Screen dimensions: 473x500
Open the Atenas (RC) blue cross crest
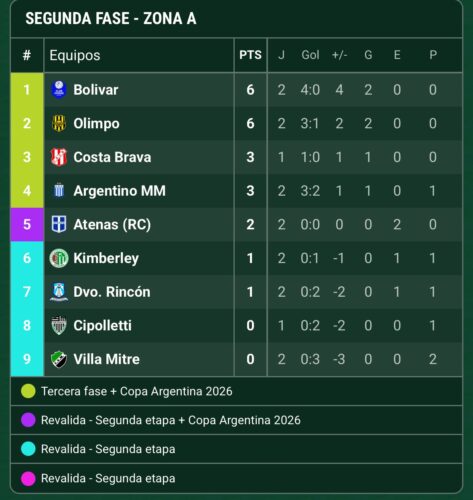click(59, 224)
